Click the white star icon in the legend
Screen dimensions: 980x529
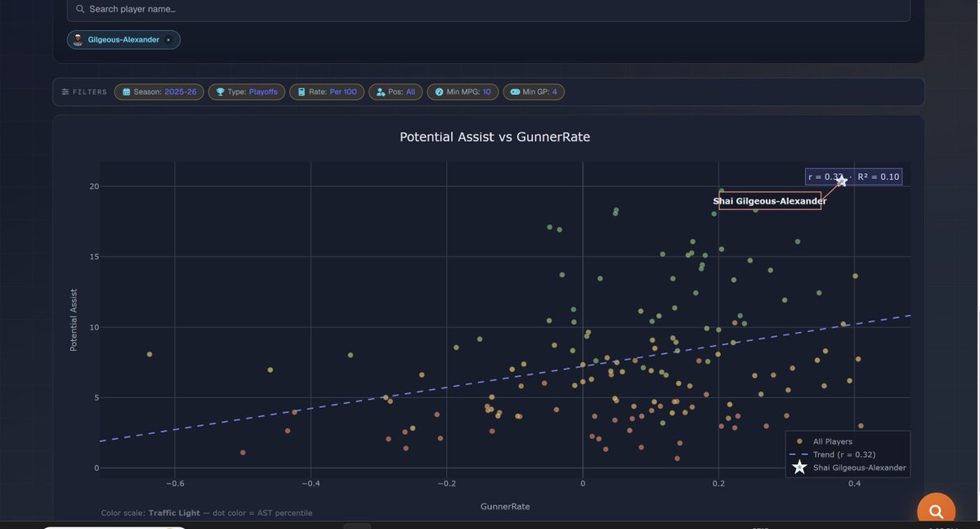click(x=799, y=468)
